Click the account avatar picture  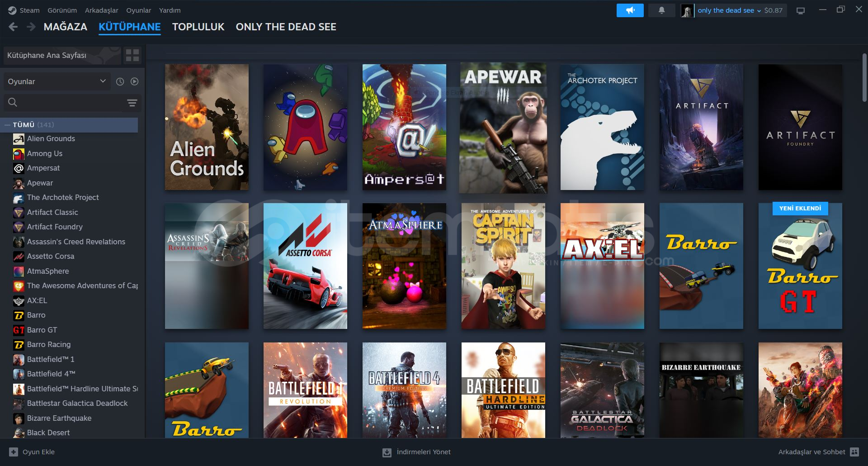point(687,10)
